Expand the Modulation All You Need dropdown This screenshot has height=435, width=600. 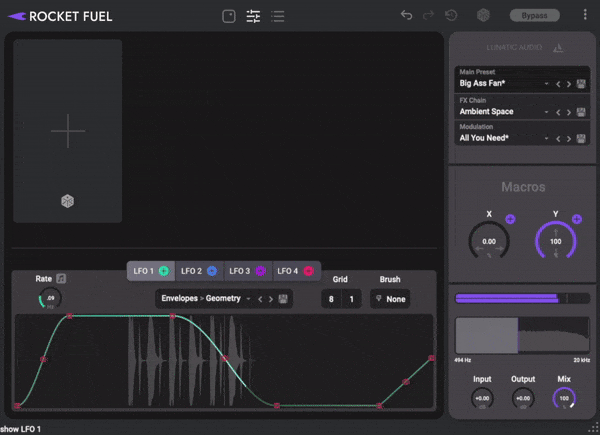(546, 138)
